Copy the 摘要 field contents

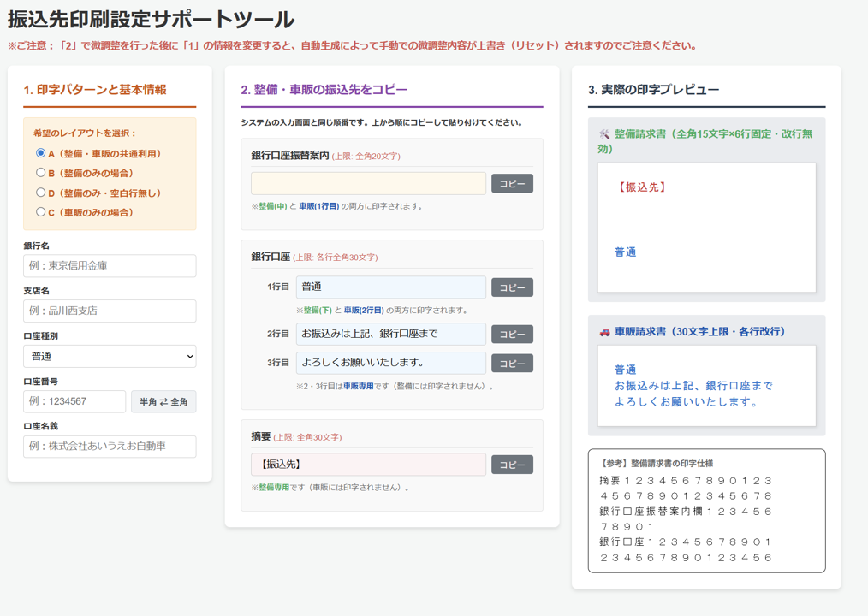click(x=512, y=465)
